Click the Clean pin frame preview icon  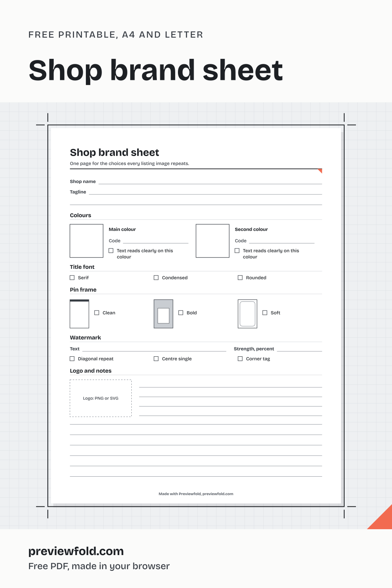80,314
